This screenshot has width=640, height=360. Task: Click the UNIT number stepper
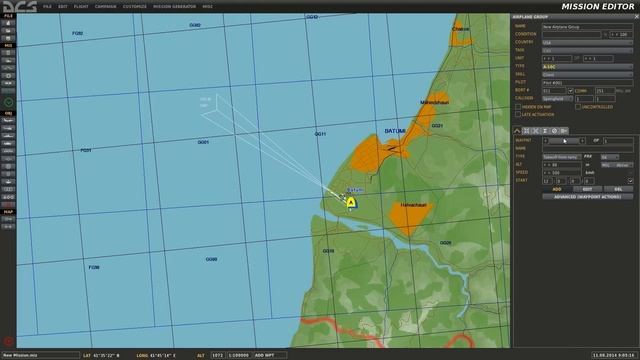coord(557,58)
